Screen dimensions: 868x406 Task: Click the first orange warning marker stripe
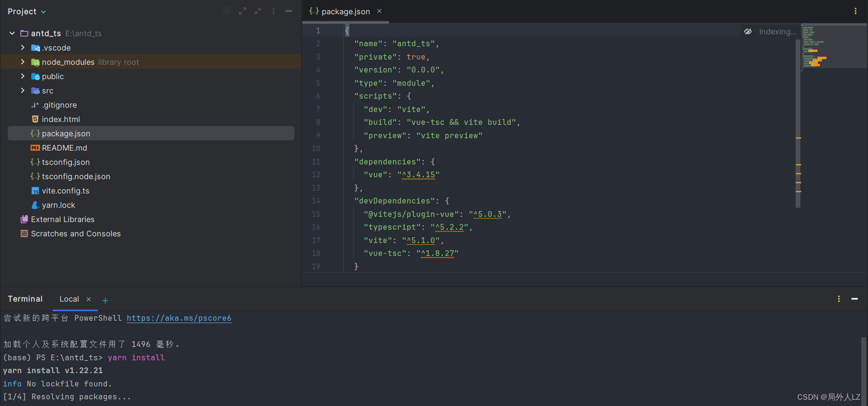798,138
